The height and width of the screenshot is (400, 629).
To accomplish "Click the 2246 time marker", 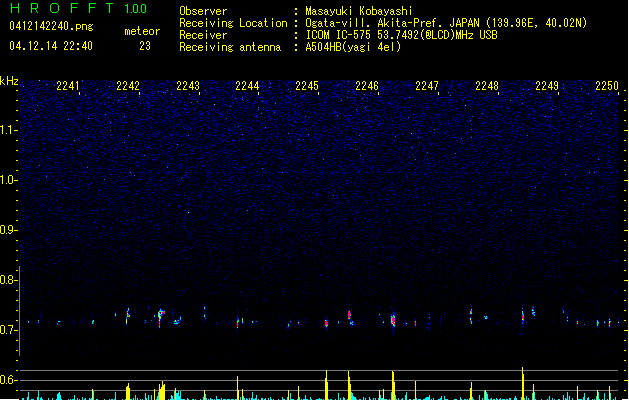I will [367, 85].
